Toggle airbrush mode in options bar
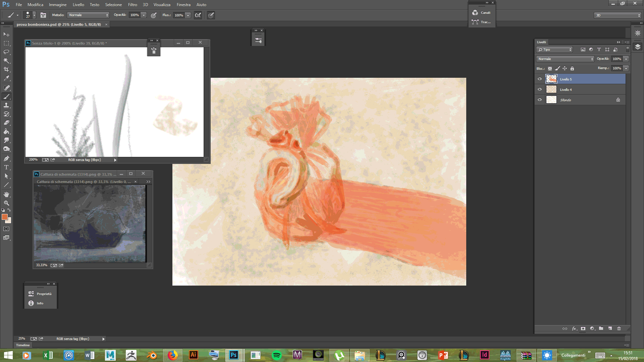644x362 pixels. 198,15
